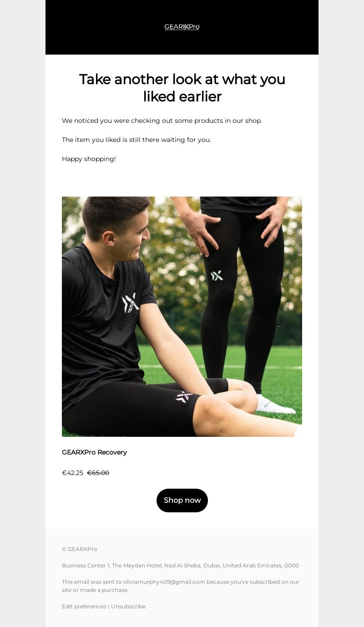Click the Unsubscribe link
Screen dimensions: 364x627
click(x=128, y=607)
